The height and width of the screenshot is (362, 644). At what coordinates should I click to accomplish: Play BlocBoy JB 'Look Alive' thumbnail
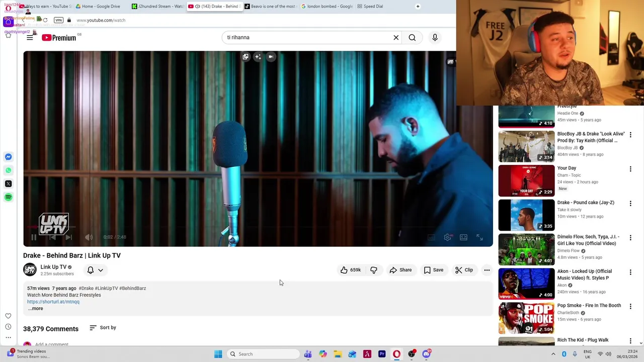pos(526,146)
